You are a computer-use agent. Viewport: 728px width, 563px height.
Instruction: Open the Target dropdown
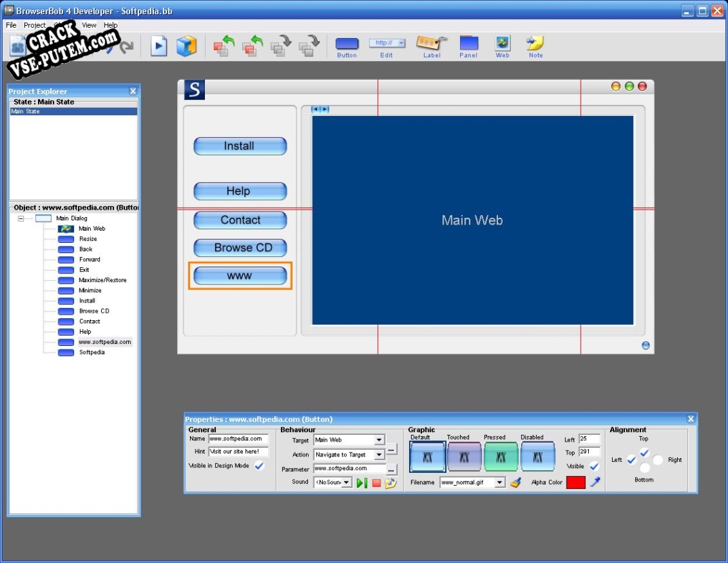click(x=379, y=440)
